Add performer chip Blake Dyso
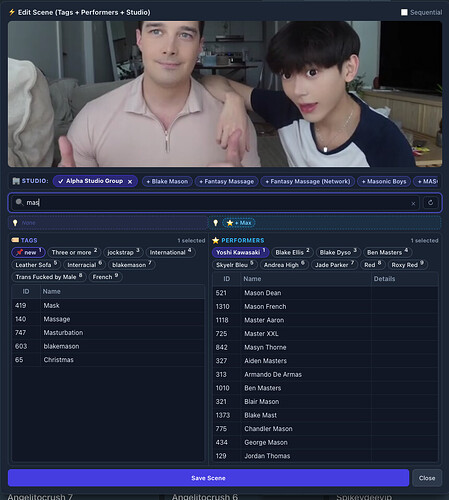This screenshot has width=449, height=500. coord(338,252)
